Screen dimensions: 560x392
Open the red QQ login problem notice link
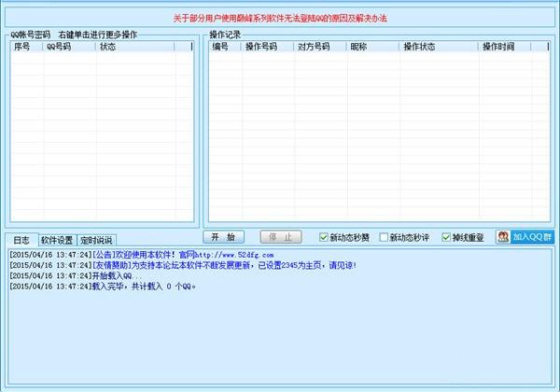point(280,19)
